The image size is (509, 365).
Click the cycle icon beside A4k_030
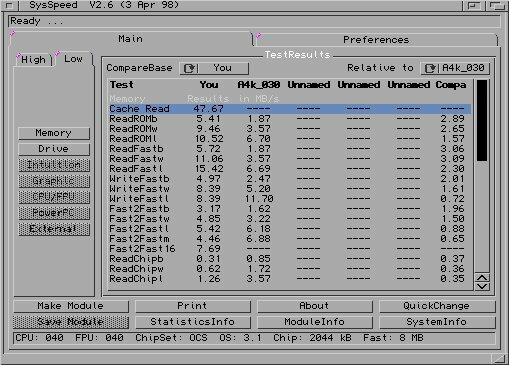pyautogui.click(x=430, y=68)
